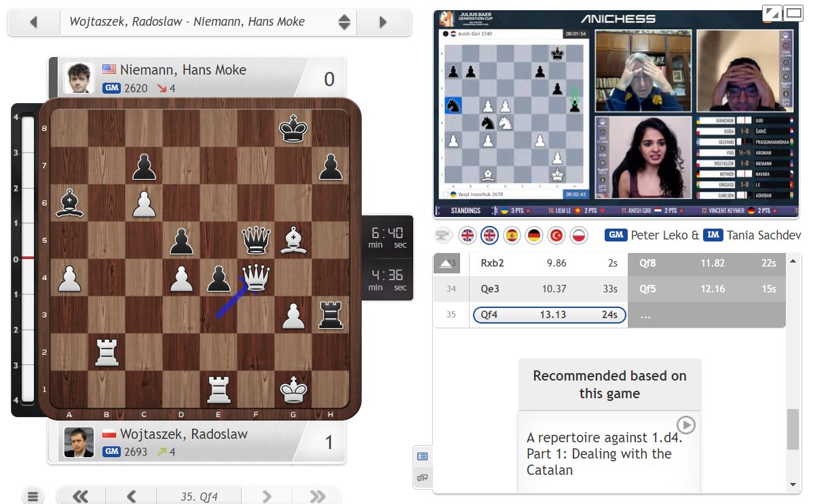Click the white bishop on g5
This screenshot has height=504, width=813.
tap(293, 240)
